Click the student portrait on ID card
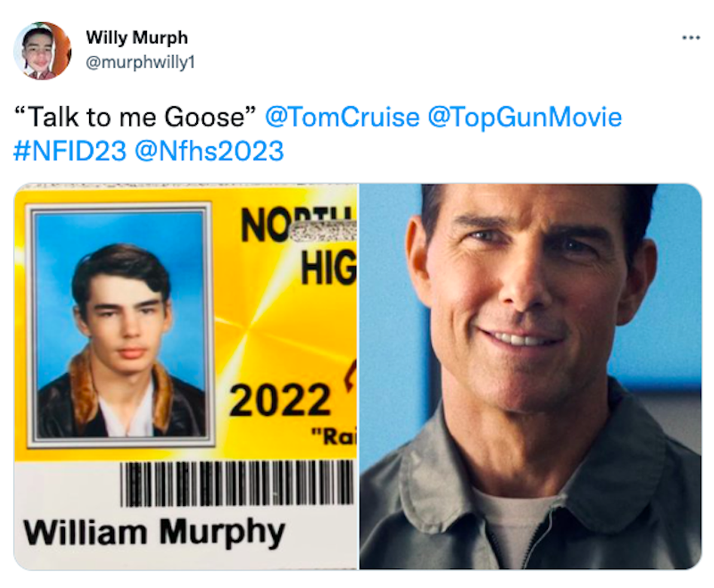This screenshot has height=588, width=714. (120, 325)
